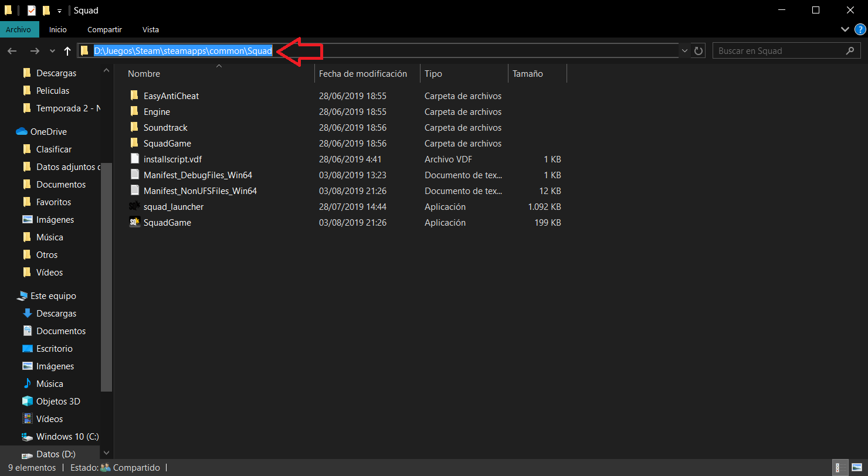
Task: Click the magnifier icon in search box
Action: (850, 51)
